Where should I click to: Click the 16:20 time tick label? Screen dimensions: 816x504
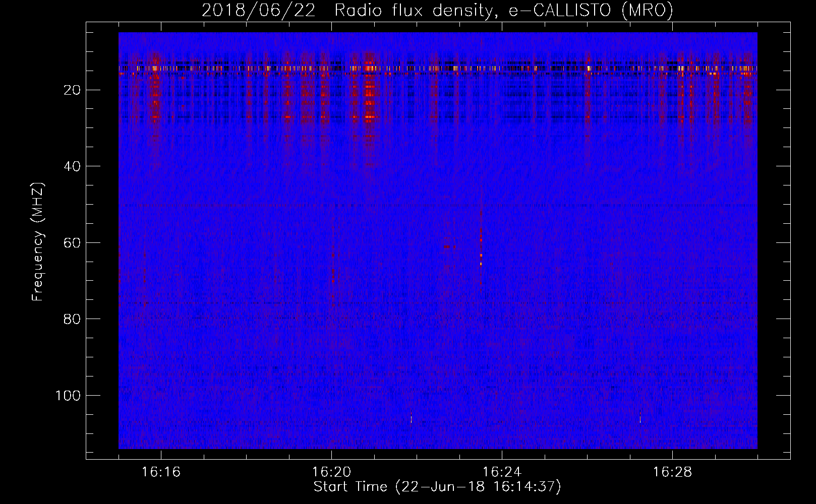click(331, 472)
